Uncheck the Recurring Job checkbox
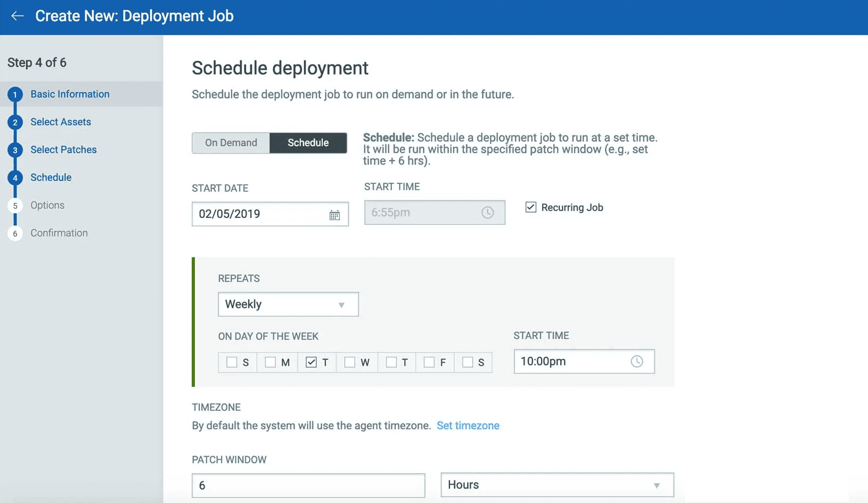 pyautogui.click(x=530, y=207)
